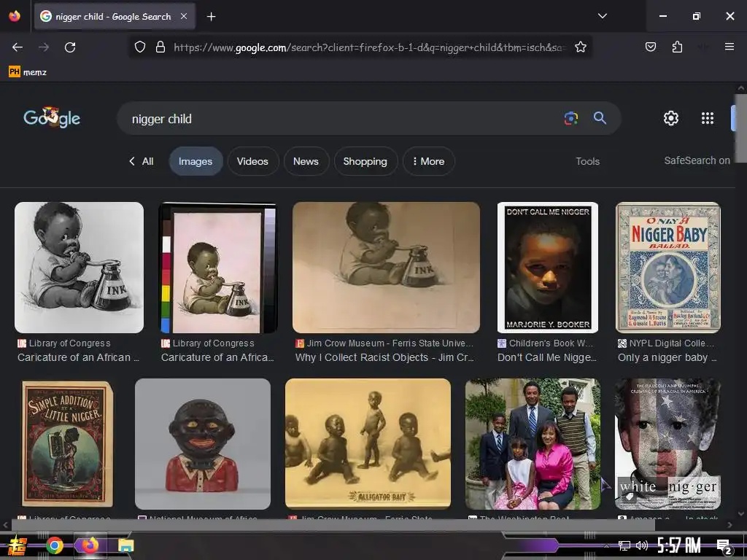747x560 pixels.
Task: Open the notification center icon
Action: [x=724, y=546]
